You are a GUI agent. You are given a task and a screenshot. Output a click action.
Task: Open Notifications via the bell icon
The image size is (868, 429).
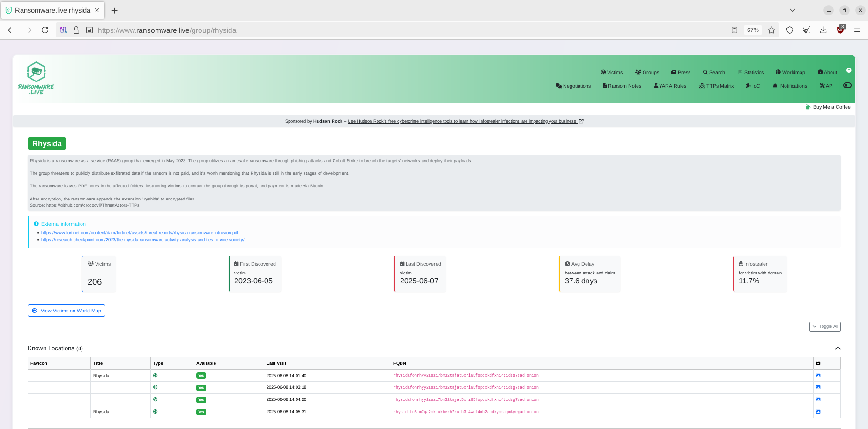click(775, 86)
